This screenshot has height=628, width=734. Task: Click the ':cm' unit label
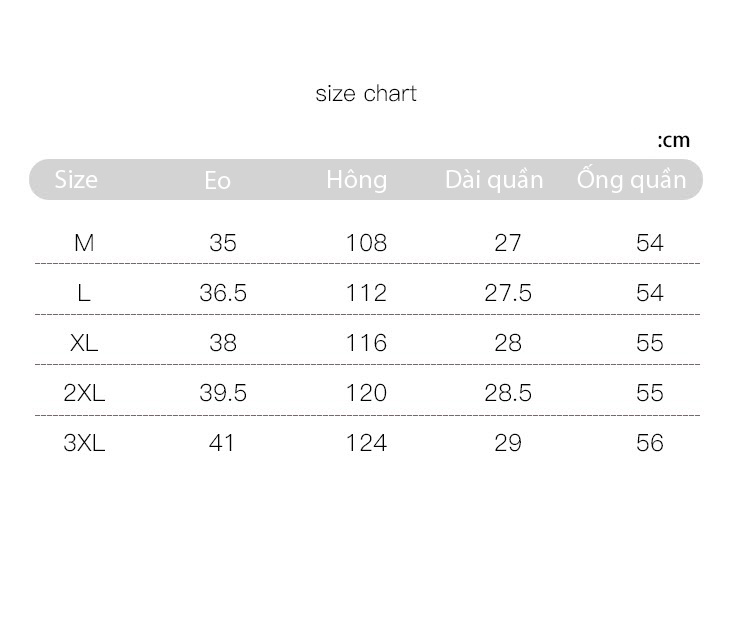pos(674,140)
